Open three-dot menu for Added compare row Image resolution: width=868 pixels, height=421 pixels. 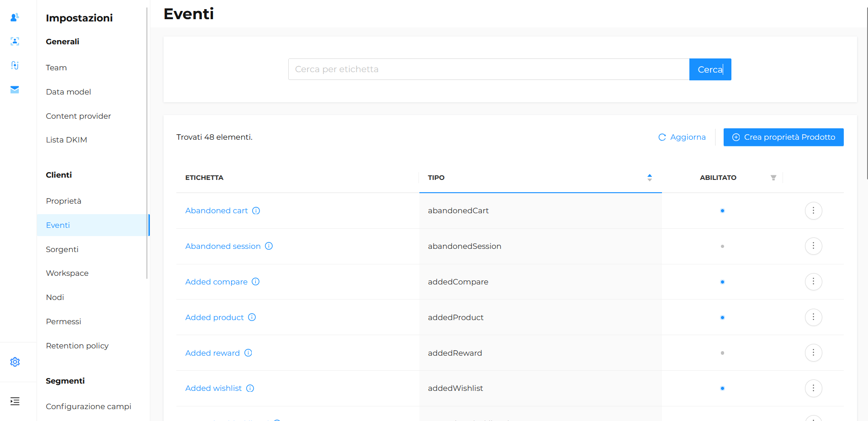813,282
